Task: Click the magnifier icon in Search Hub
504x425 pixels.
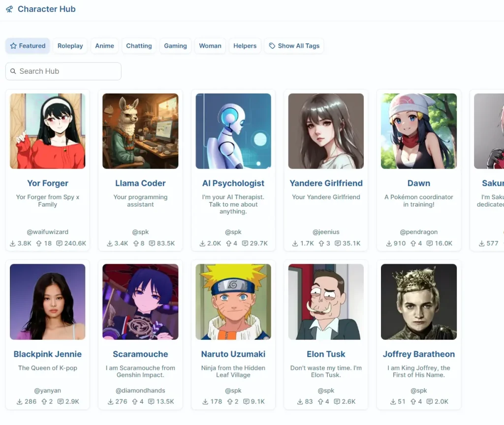Action: coord(13,71)
